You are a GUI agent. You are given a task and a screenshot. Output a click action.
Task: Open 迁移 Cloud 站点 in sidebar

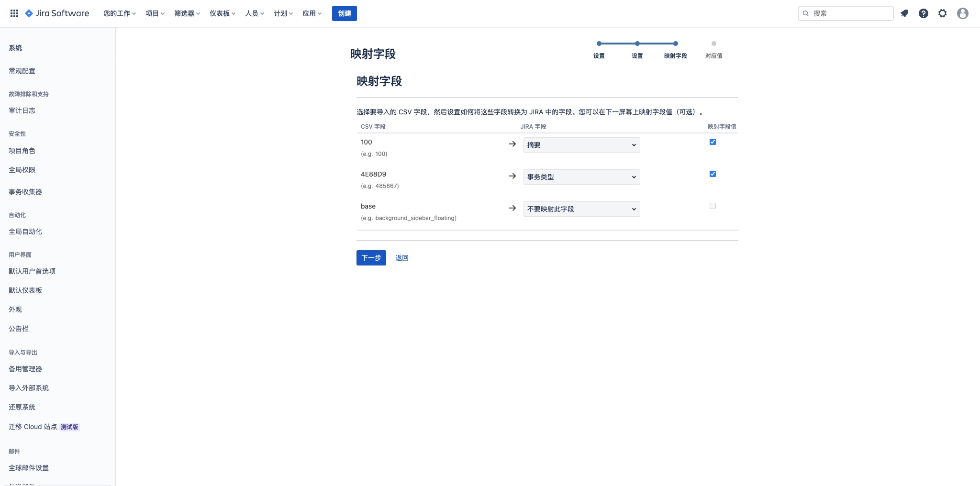pos(33,427)
